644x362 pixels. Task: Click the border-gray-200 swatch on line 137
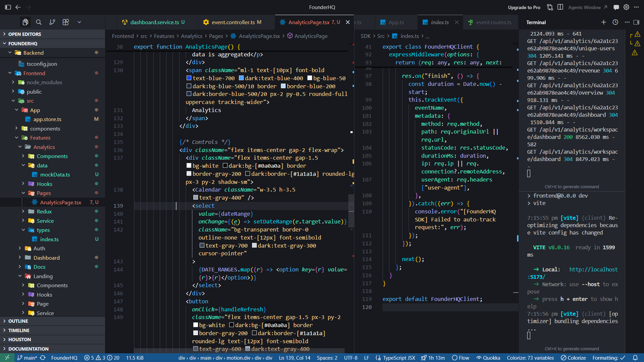(188, 174)
